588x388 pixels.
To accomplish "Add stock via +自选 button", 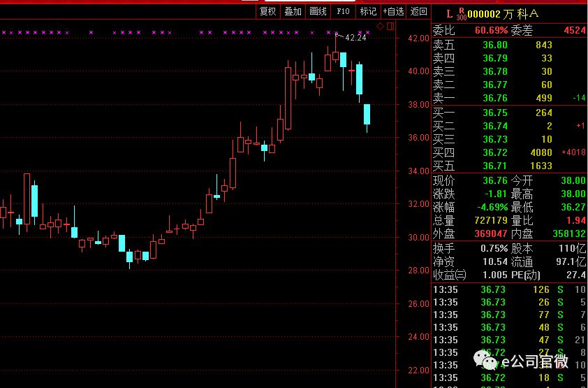I will click(393, 12).
